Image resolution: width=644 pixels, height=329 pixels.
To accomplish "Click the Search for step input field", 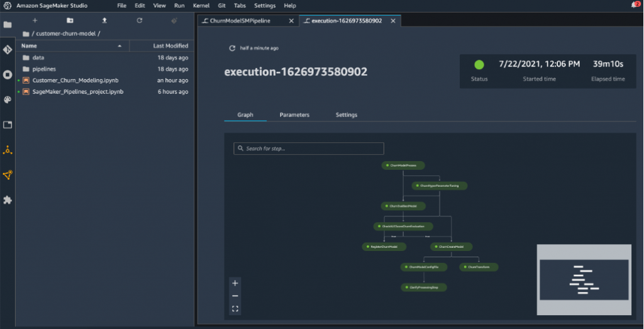I will pos(308,148).
